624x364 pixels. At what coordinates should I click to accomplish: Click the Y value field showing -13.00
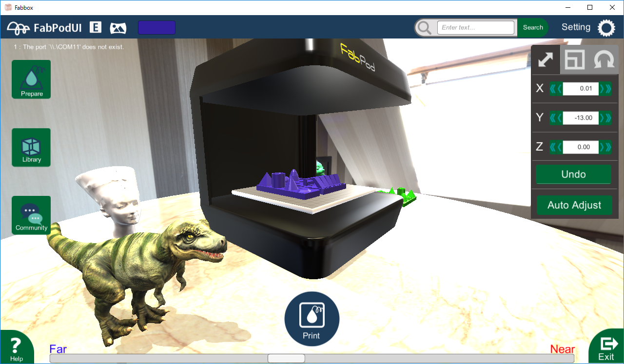click(x=581, y=118)
